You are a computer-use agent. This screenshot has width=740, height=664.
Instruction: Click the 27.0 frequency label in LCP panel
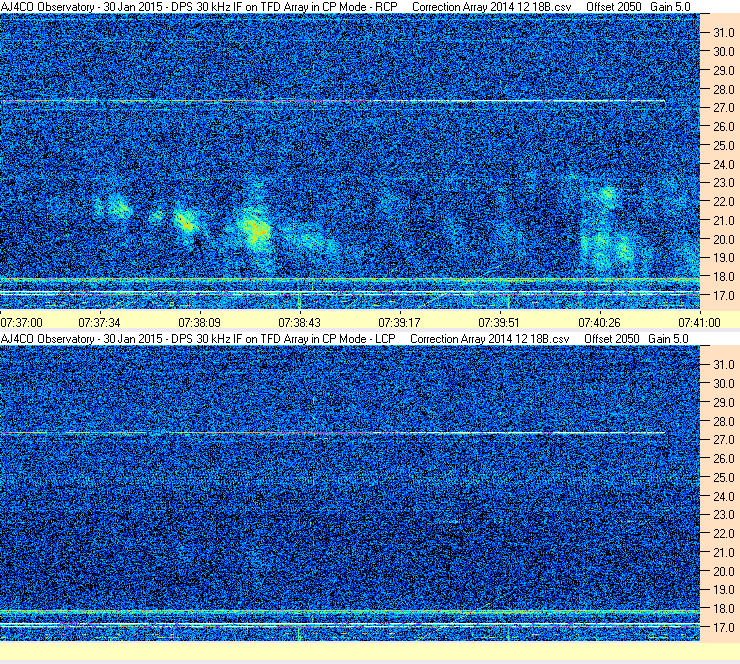pos(723,439)
